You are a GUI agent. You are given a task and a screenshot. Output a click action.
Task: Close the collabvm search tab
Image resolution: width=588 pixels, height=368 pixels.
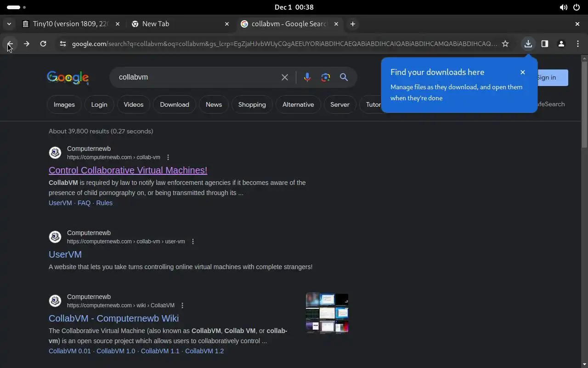click(x=336, y=24)
